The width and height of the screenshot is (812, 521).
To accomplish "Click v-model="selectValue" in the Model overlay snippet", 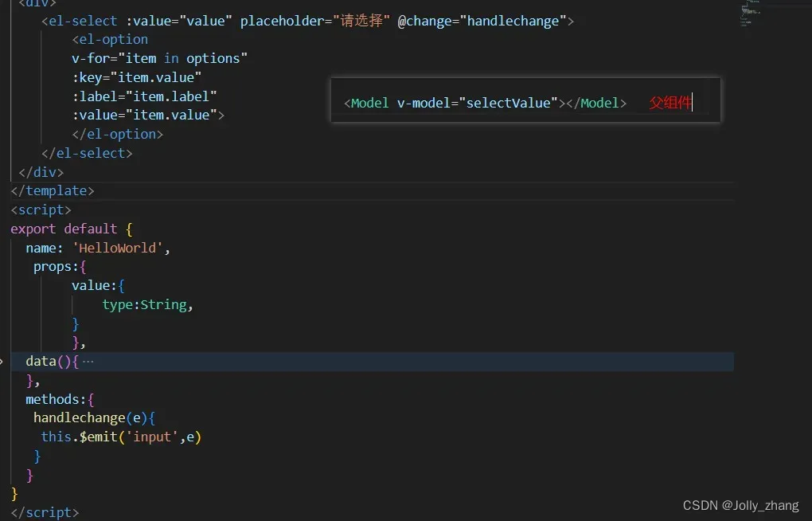I will [x=478, y=103].
